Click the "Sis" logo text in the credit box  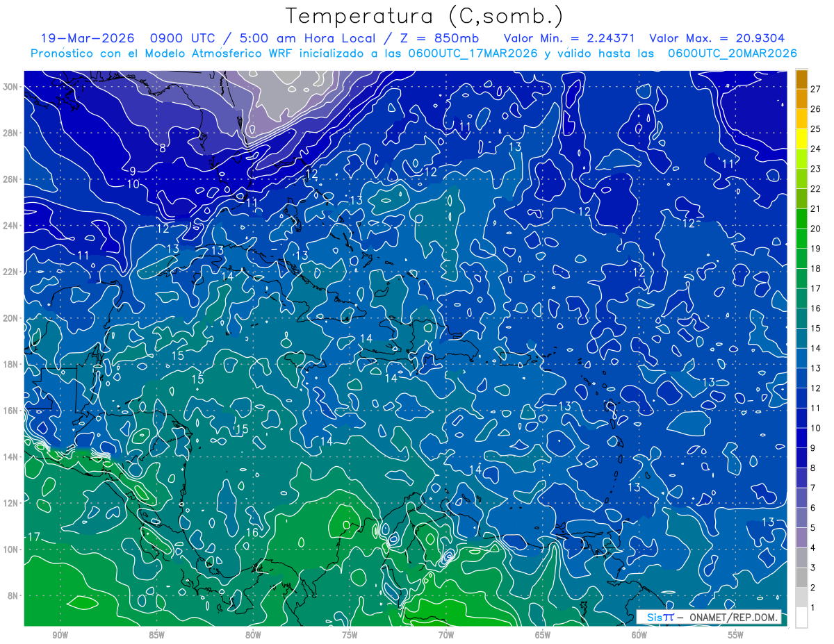[x=654, y=618]
